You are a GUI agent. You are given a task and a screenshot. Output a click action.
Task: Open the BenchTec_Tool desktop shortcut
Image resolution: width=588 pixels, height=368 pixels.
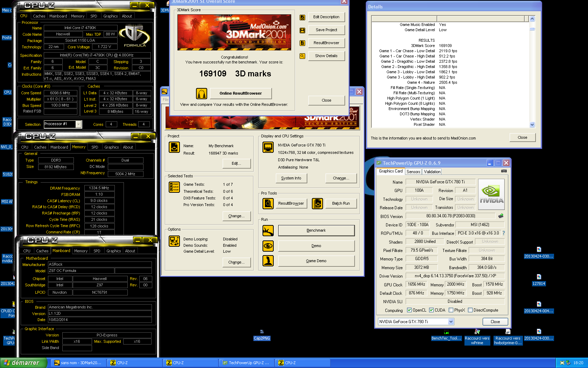point(446,335)
